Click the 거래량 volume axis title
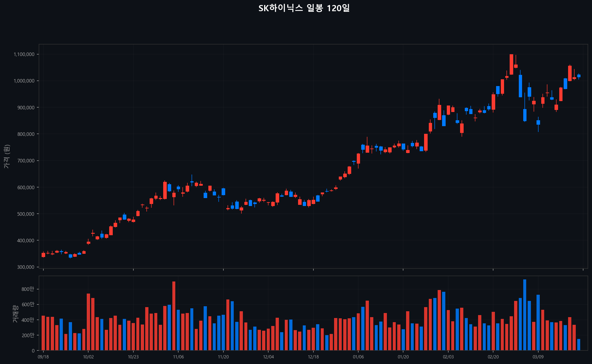The width and height of the screenshot is (592, 364). point(15,313)
